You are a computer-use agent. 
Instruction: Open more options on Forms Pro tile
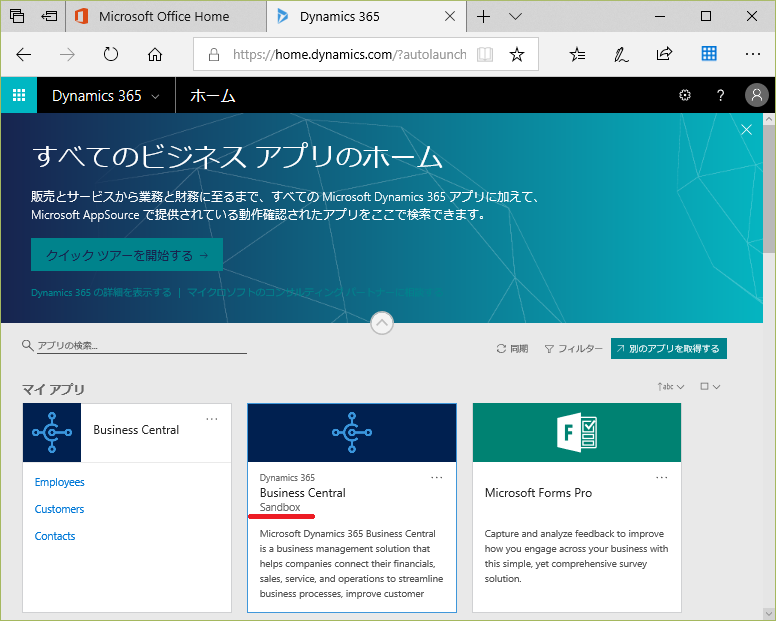662,478
